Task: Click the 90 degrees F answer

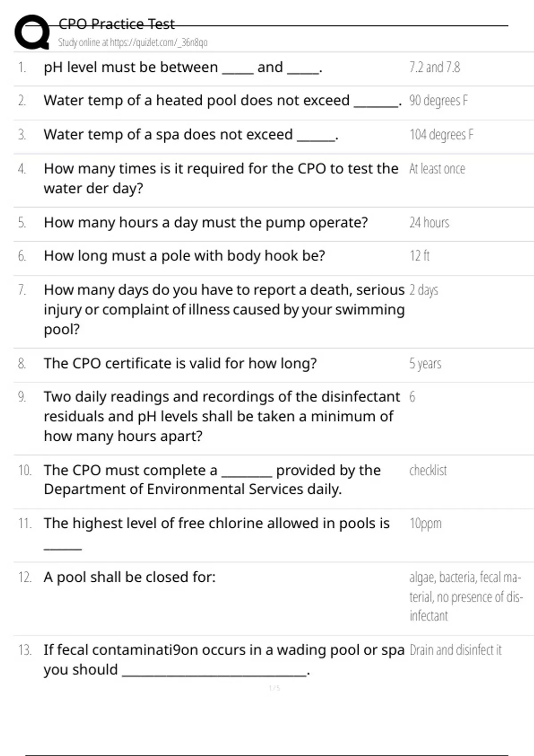Action: [438, 101]
